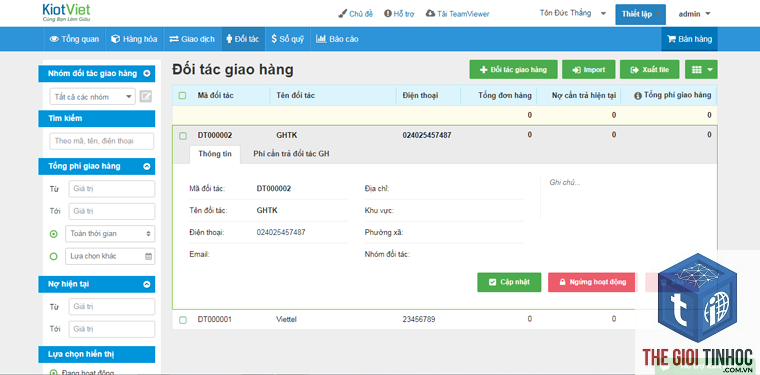Click the edit group pencil icon
The image size is (760, 375).
click(x=145, y=97)
